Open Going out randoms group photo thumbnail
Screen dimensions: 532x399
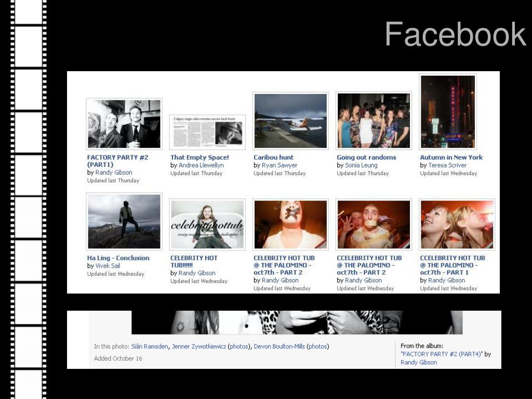point(374,121)
